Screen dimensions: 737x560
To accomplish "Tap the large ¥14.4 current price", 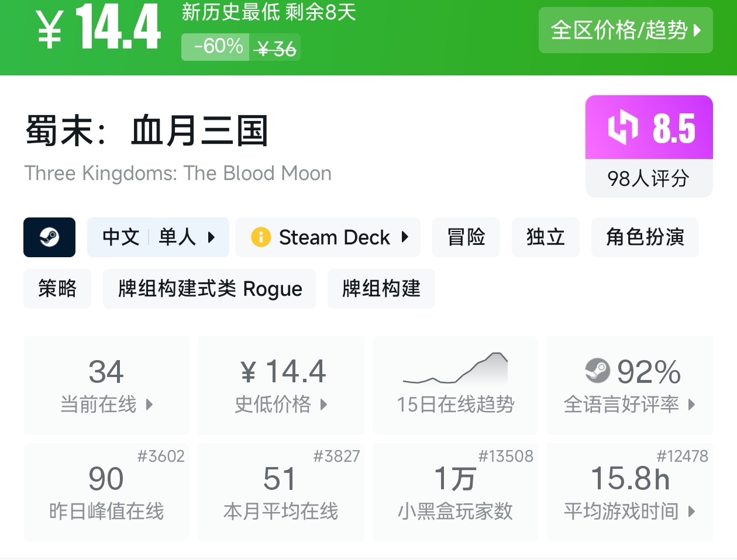I will tap(98, 27).
